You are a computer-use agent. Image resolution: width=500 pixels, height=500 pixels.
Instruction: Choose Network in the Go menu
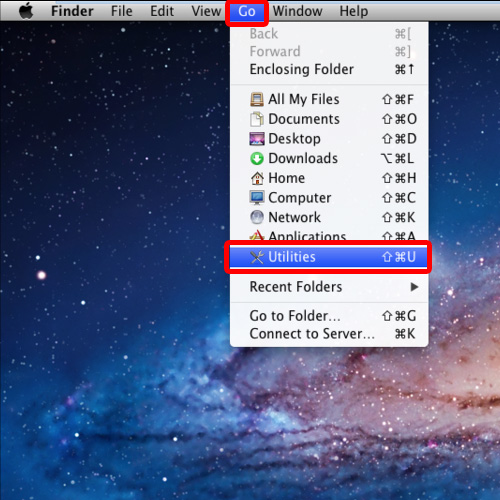pos(329,217)
